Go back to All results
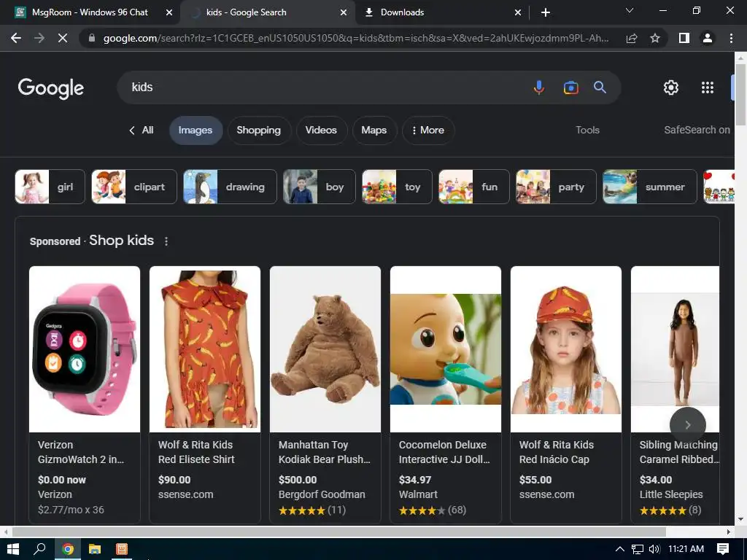The image size is (747, 560). click(x=141, y=130)
